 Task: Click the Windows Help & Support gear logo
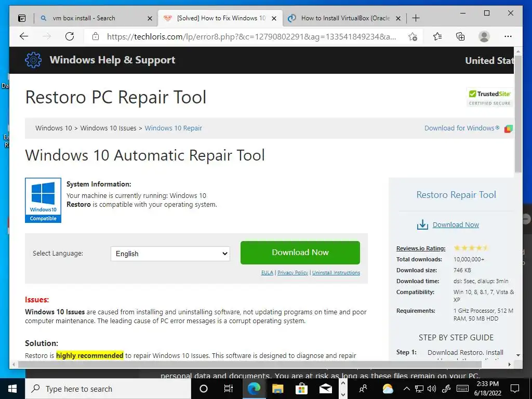(33, 60)
